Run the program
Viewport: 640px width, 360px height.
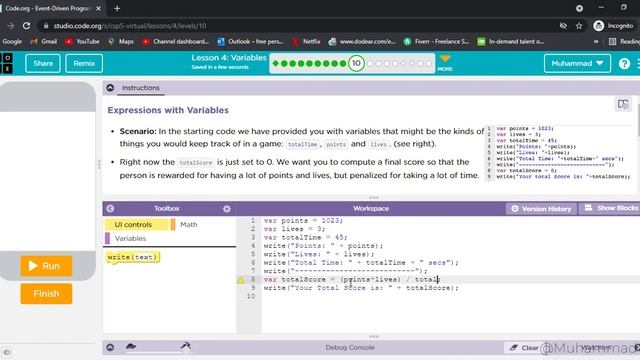coord(46,266)
